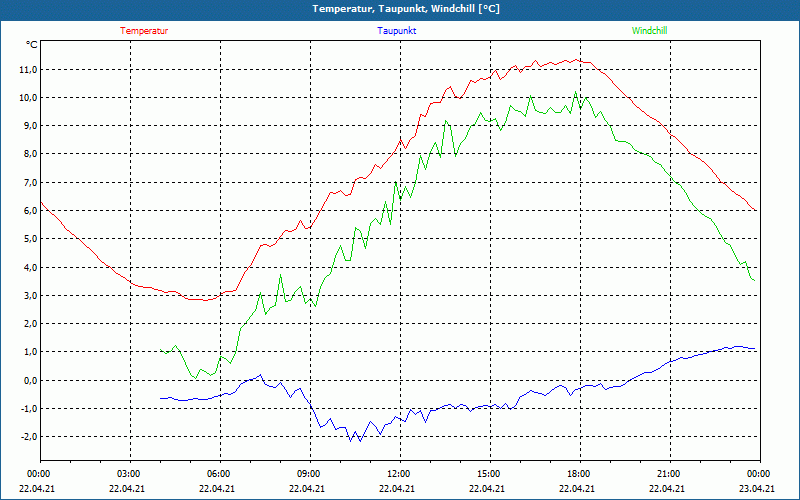Click the '22.04.21' date under 06:00

click(217, 488)
